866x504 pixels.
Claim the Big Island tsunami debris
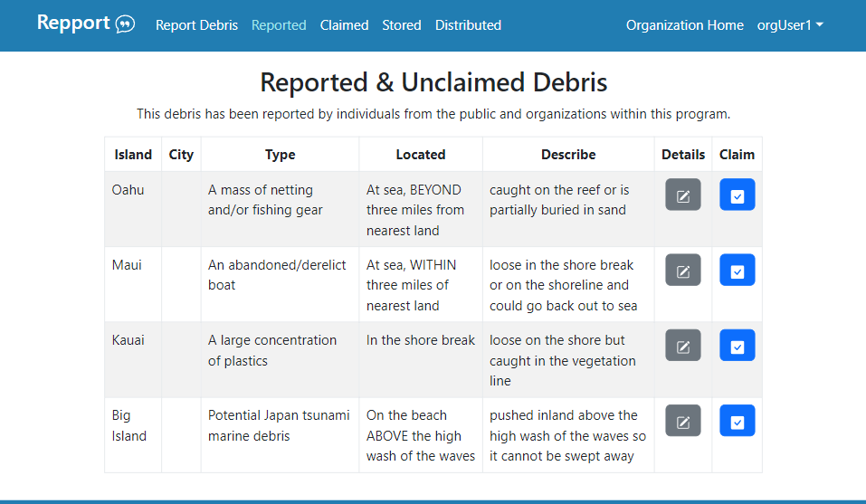pyautogui.click(x=737, y=421)
